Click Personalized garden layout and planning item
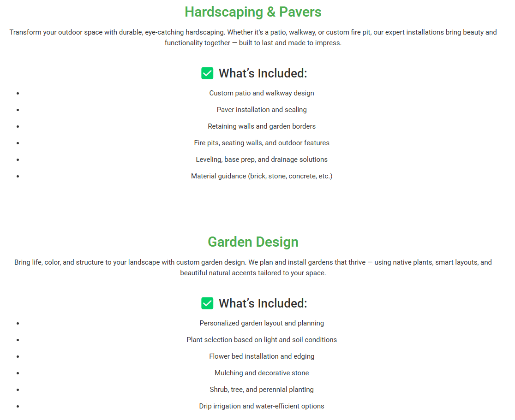This screenshot has height=420, width=515. (262, 323)
